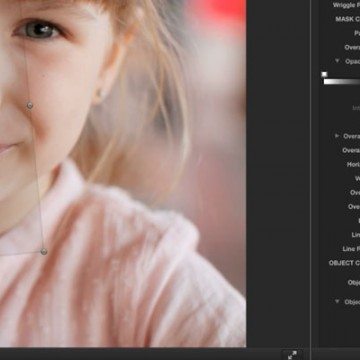Click the OBJECT C… section header
Image resolution: width=360 pixels, height=360 pixels.
[x=344, y=263]
